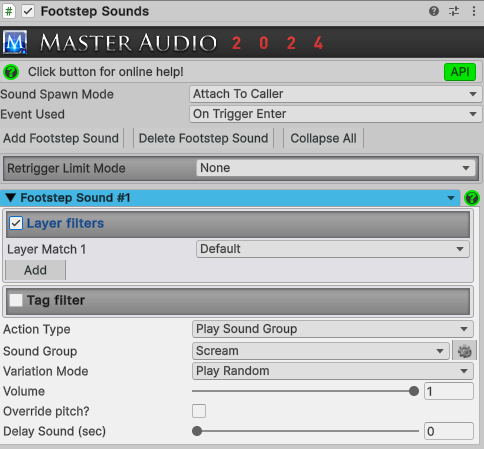Click green online help question icon
Screen dimensions: 484x449
tap(11, 72)
